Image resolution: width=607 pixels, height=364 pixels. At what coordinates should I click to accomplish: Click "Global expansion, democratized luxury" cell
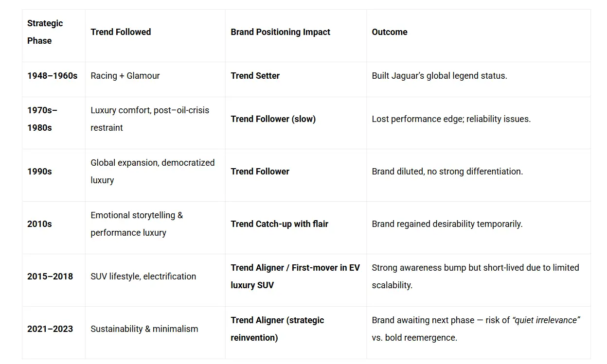(152, 172)
